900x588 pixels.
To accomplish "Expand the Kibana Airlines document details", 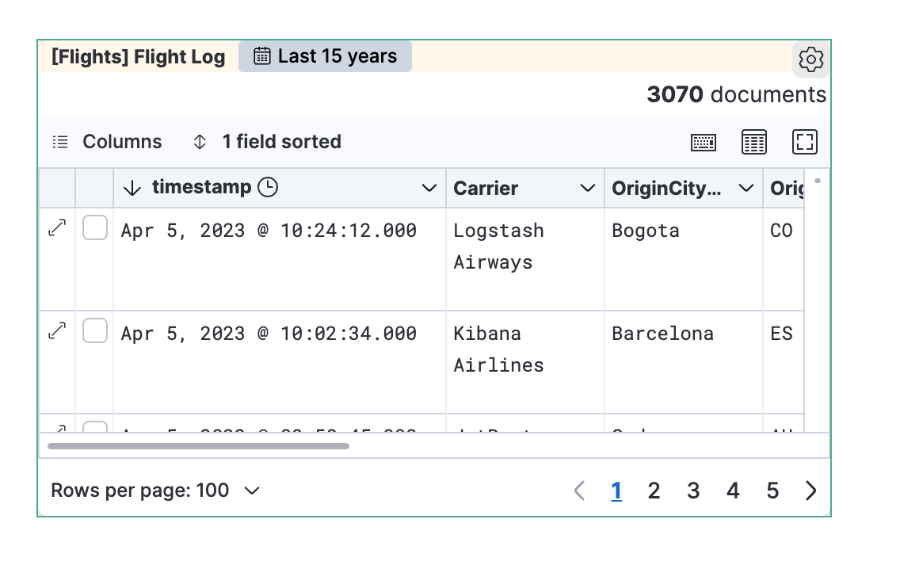I will [x=55, y=330].
